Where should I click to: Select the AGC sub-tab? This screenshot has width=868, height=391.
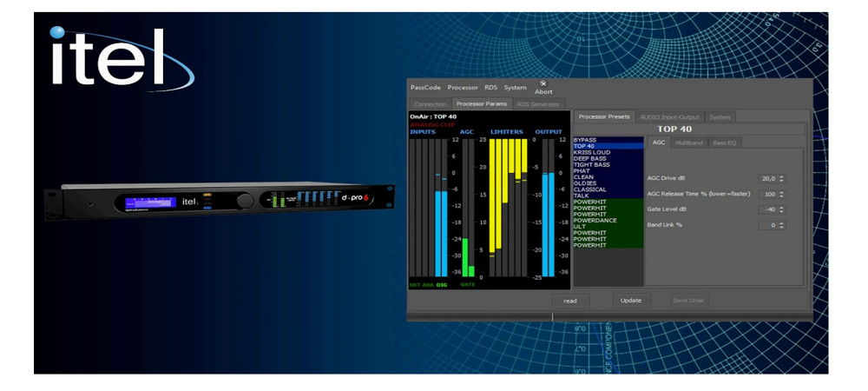point(658,142)
